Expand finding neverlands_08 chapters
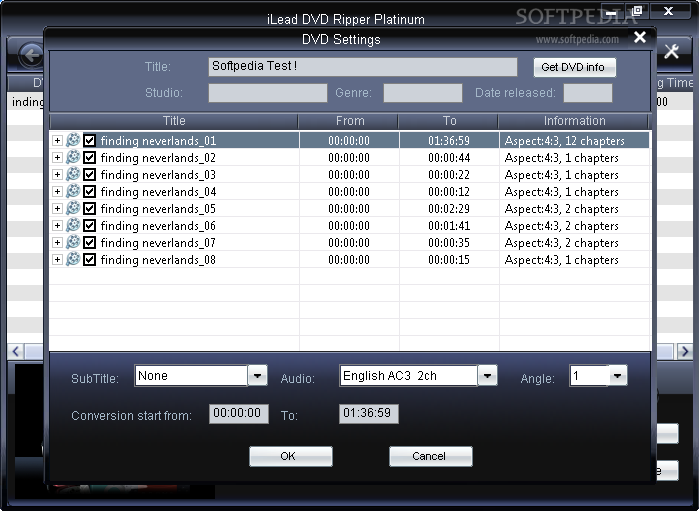Screen dimensions: 700x512 [57, 259]
